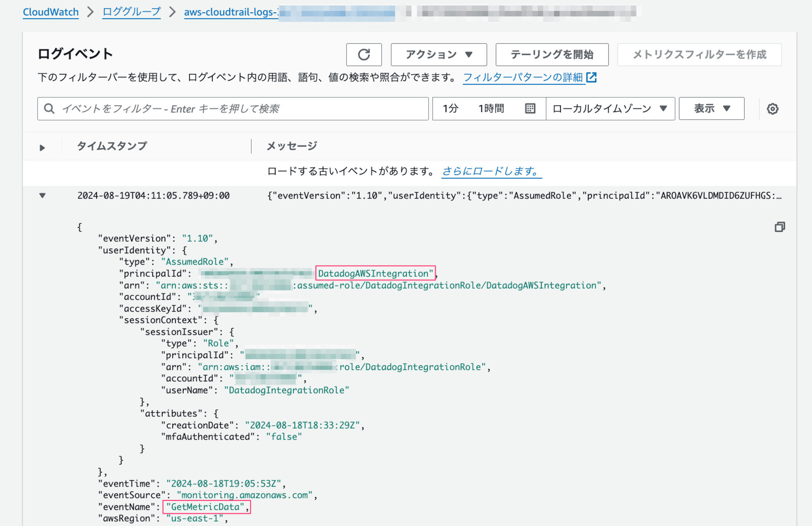Go to ロググループ breadcrumb
The height and width of the screenshot is (526, 812).
click(x=132, y=12)
